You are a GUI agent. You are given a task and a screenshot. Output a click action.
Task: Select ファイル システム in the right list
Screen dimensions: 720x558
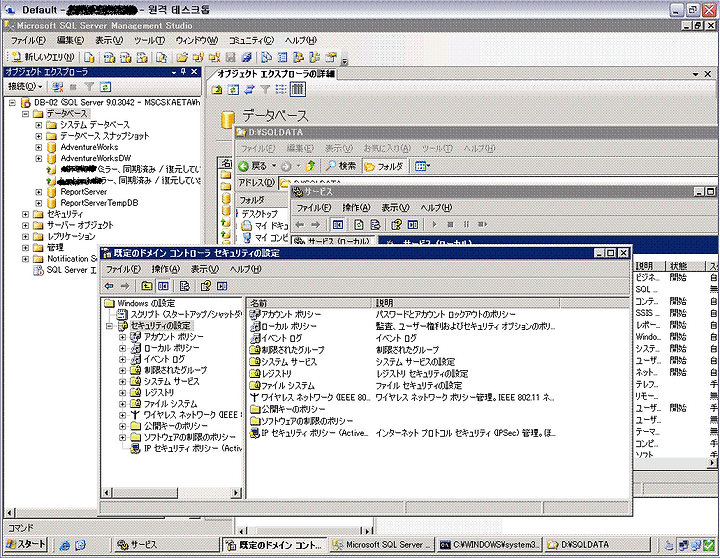coord(287,385)
